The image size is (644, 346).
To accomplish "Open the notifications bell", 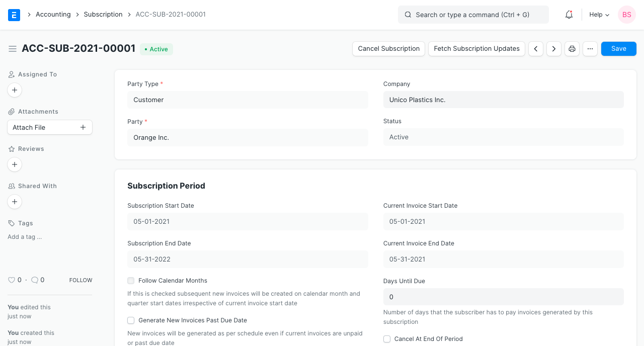I will pos(569,15).
